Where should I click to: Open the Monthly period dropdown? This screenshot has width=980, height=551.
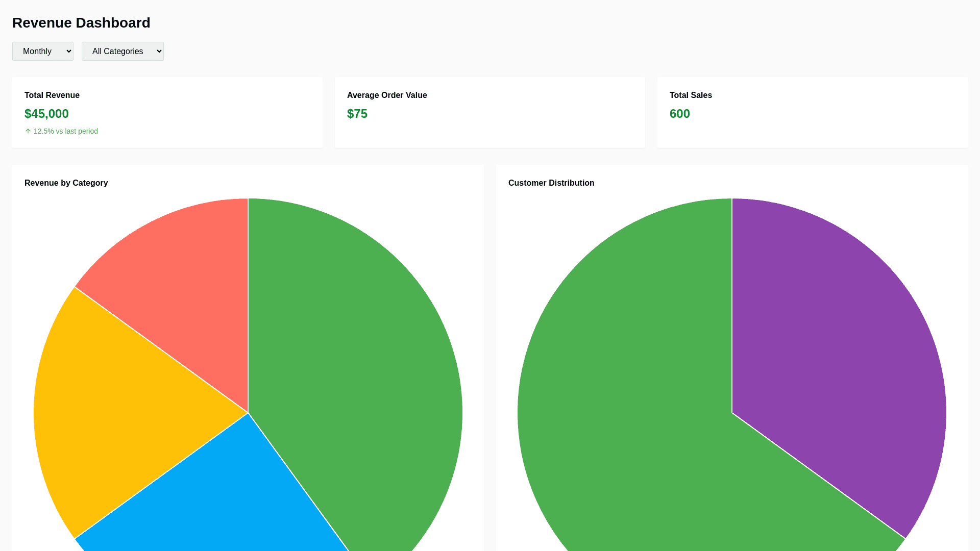[x=43, y=51]
